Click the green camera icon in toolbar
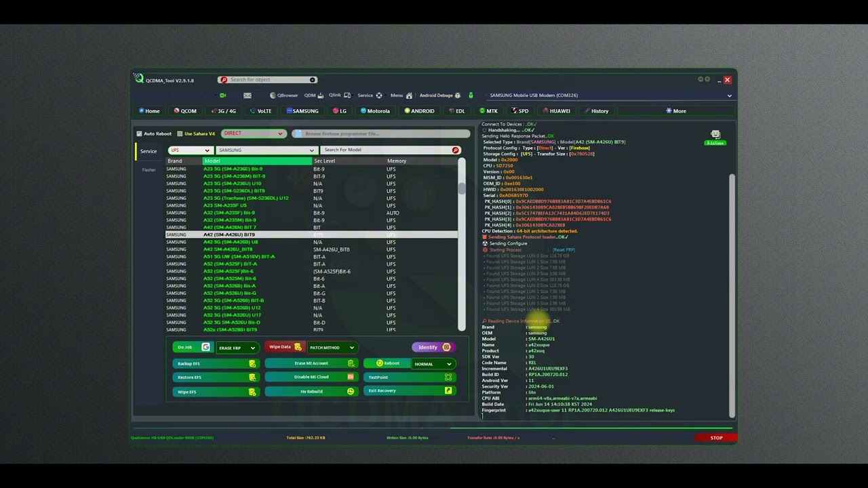Viewport: 868px width, 488px height. pyautogui.click(x=222, y=96)
